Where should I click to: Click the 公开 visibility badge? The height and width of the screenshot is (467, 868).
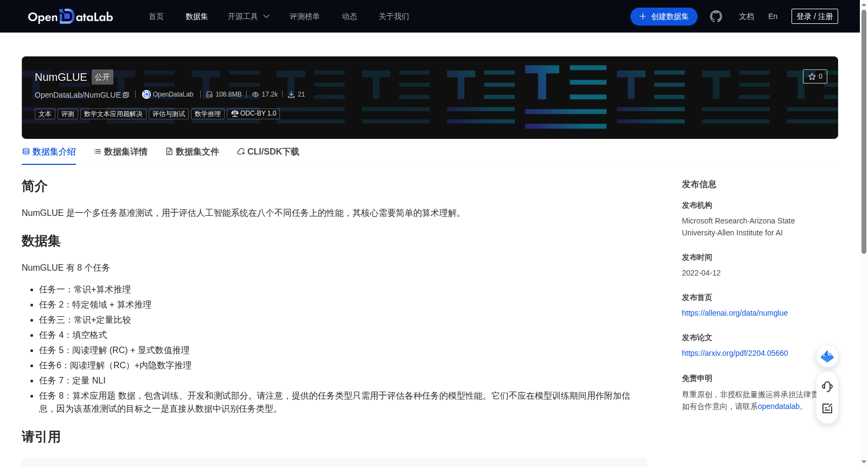tap(103, 77)
